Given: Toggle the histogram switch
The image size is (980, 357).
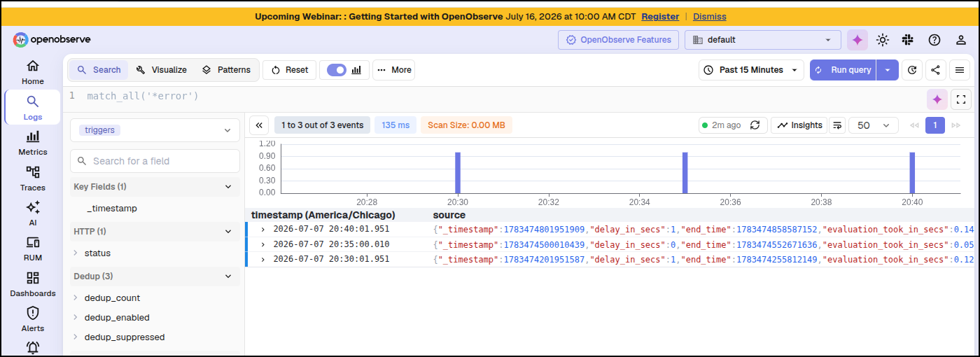Looking at the screenshot, I should pyautogui.click(x=337, y=70).
